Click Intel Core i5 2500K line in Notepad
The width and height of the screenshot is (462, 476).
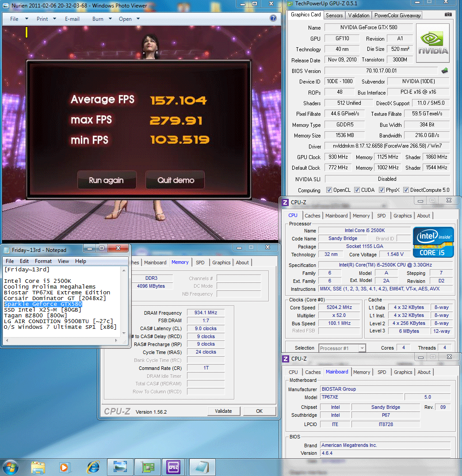pyautogui.click(x=38, y=281)
